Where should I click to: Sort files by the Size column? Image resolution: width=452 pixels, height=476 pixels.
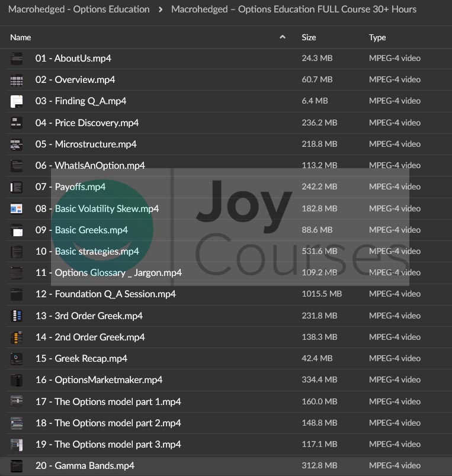[309, 37]
